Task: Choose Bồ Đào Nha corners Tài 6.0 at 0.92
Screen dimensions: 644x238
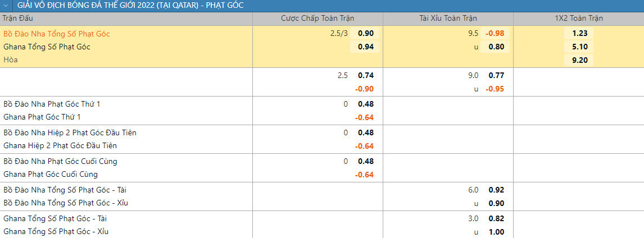Action: pyautogui.click(x=496, y=190)
